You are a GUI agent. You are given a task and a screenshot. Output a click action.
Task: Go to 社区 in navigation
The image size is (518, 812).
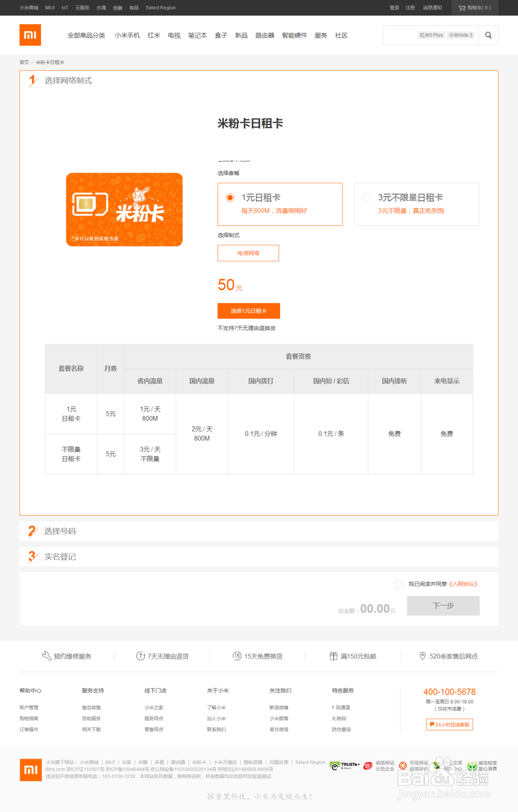(341, 35)
